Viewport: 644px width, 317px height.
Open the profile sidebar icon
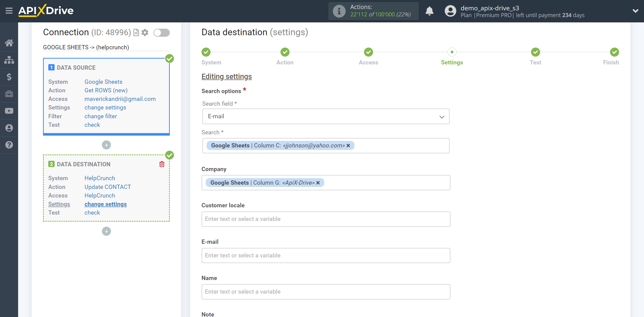point(9,128)
